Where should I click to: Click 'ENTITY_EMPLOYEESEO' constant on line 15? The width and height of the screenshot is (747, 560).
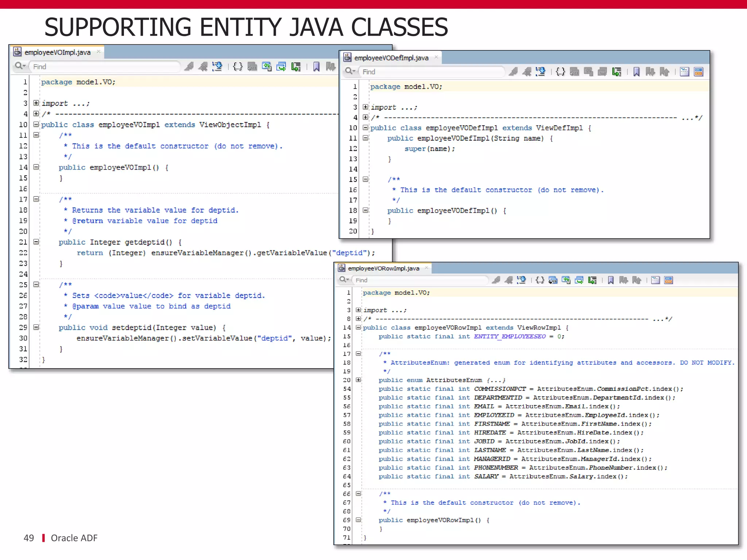[x=510, y=336]
